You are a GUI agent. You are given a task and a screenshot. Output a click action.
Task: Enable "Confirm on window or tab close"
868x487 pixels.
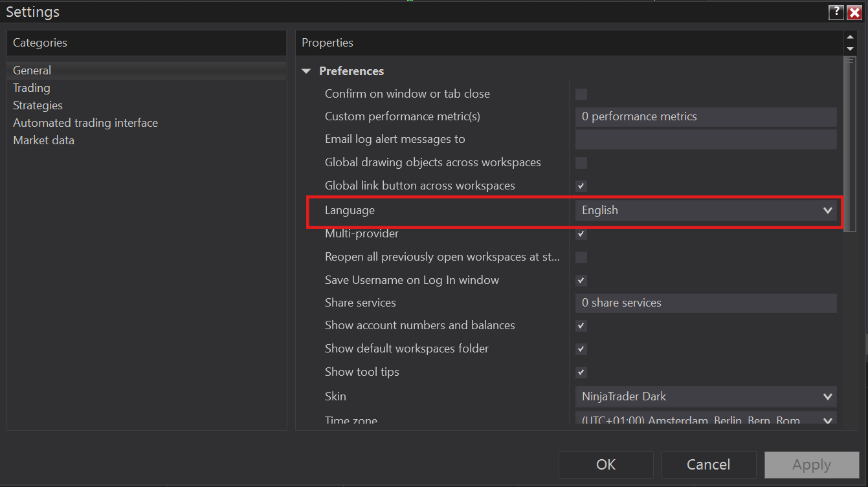tap(581, 94)
